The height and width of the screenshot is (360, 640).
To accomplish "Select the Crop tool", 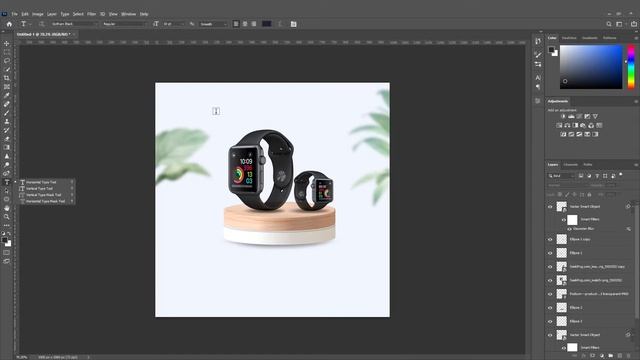I will pos(7,78).
